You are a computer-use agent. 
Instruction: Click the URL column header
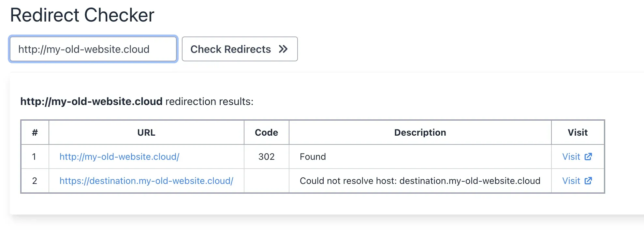tap(146, 132)
